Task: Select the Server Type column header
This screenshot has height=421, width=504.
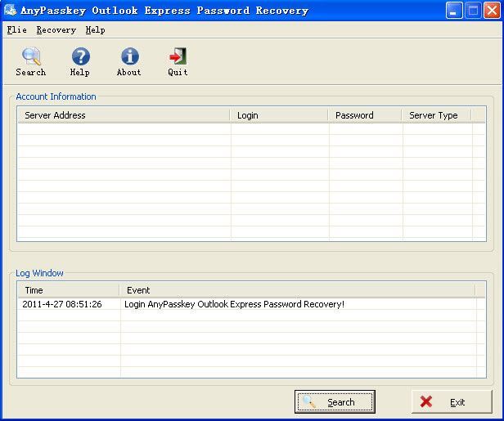Action: pyautogui.click(x=437, y=115)
